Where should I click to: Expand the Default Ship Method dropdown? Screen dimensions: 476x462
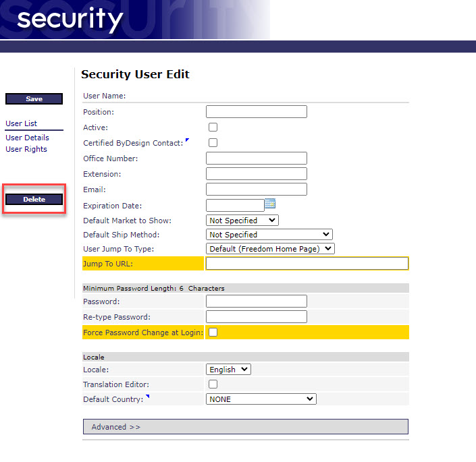click(269, 235)
